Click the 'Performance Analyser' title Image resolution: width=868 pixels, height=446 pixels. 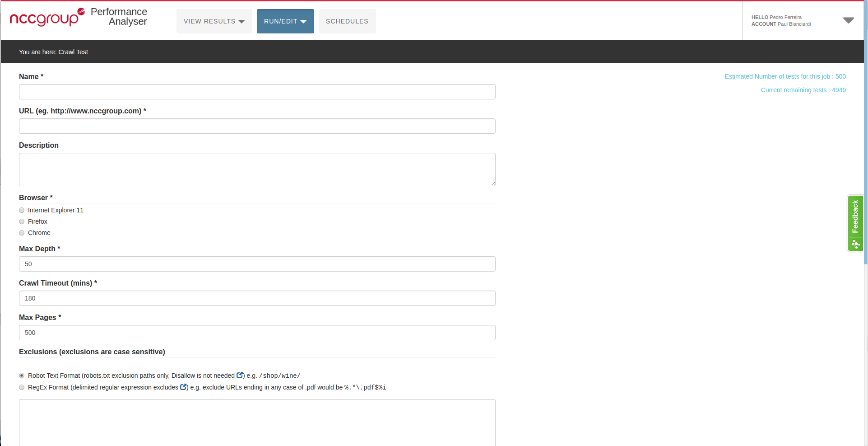coord(119,17)
